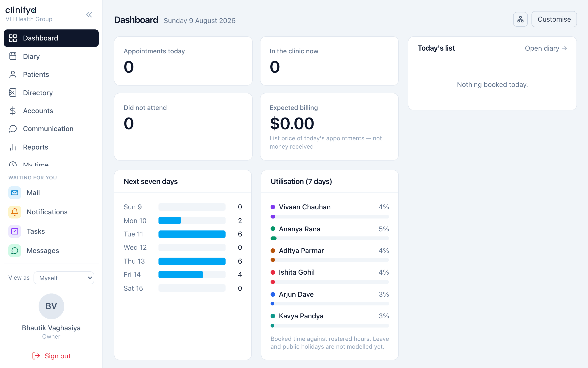Click the Sign out link
Image resolution: width=588 pixels, height=368 pixels.
tap(51, 356)
